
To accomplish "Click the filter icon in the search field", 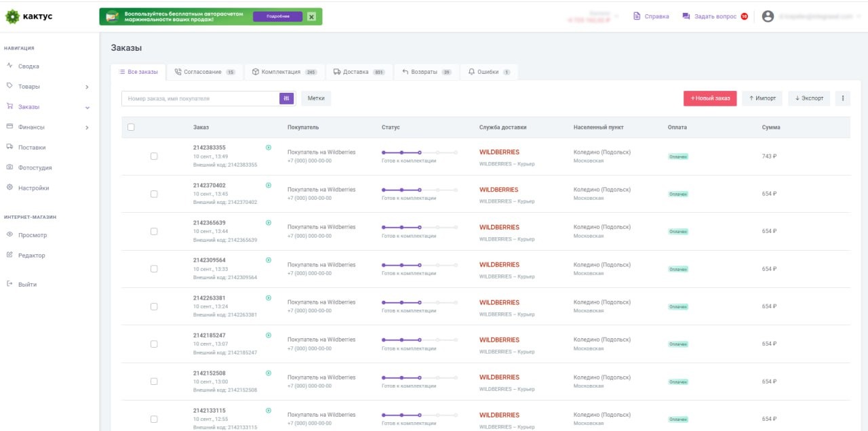I will point(287,98).
